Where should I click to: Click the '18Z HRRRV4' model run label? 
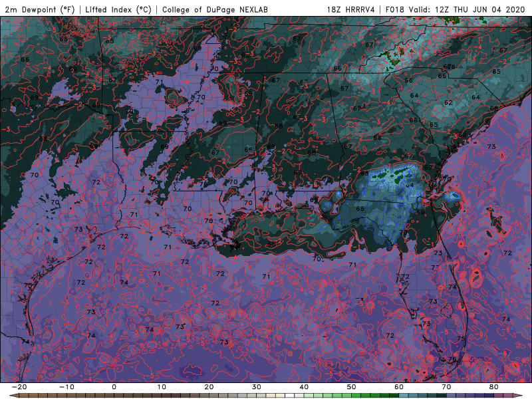point(351,9)
